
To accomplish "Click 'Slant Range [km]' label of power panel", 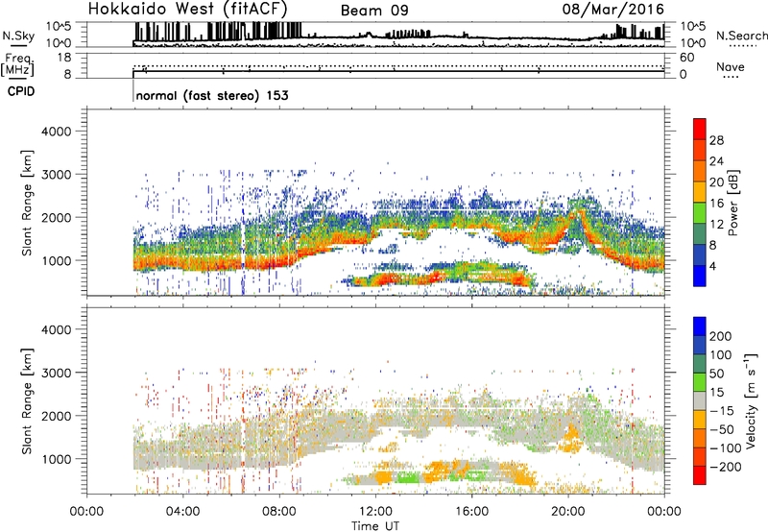I will coord(27,203).
